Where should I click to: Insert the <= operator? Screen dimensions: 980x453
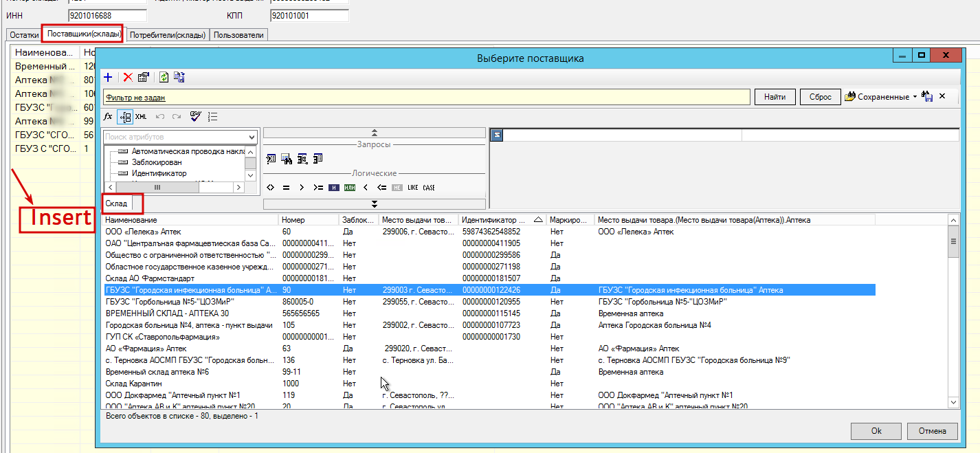[381, 188]
